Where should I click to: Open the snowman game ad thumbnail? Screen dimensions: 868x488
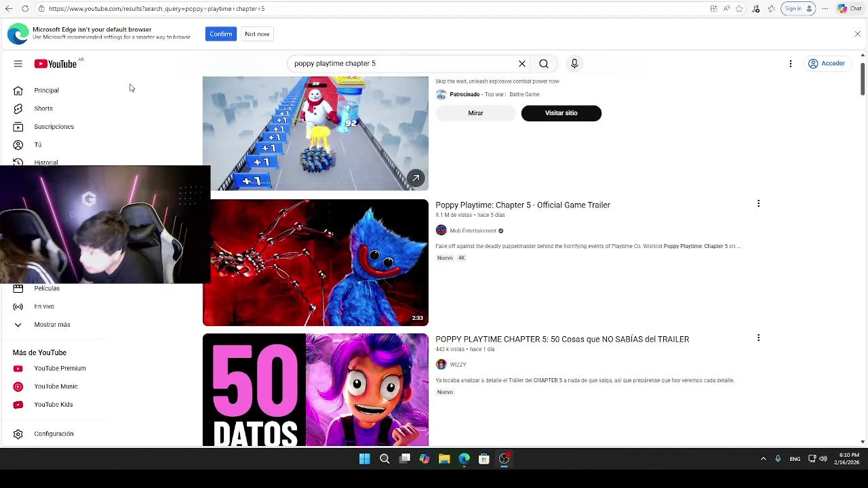(x=315, y=133)
